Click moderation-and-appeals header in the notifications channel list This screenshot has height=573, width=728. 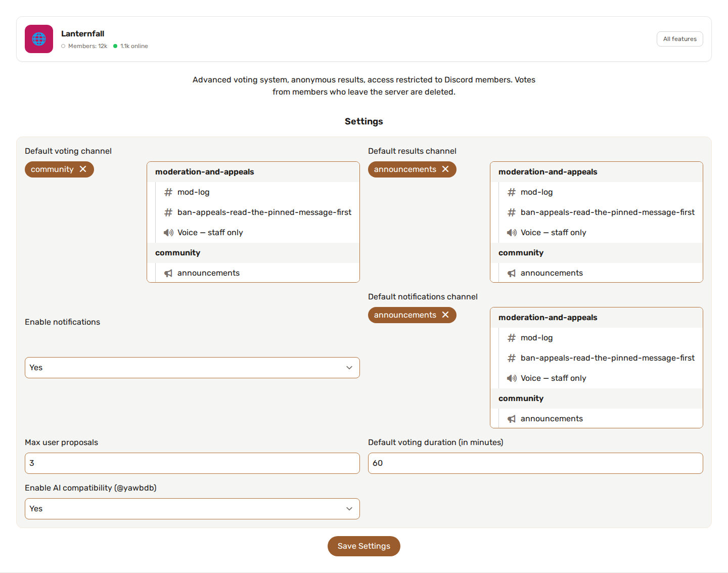tap(597, 318)
